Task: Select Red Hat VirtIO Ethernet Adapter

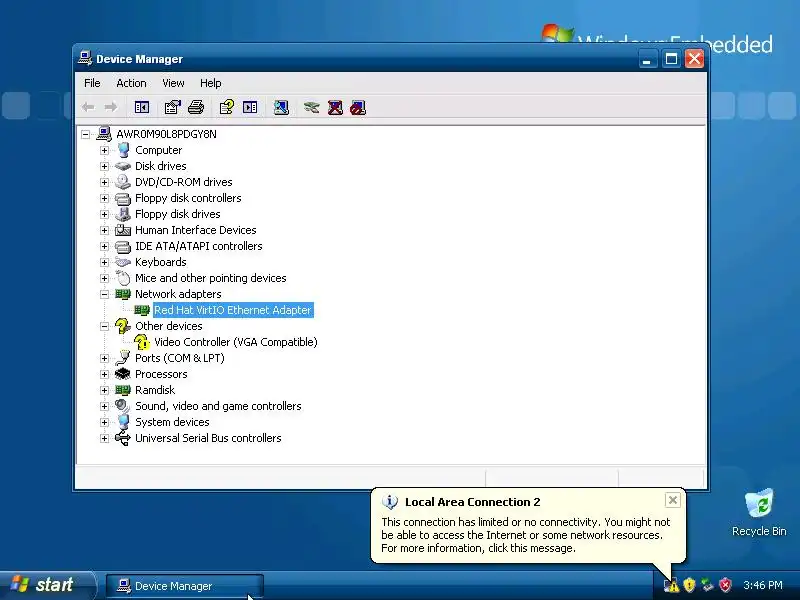Action: [x=233, y=310]
